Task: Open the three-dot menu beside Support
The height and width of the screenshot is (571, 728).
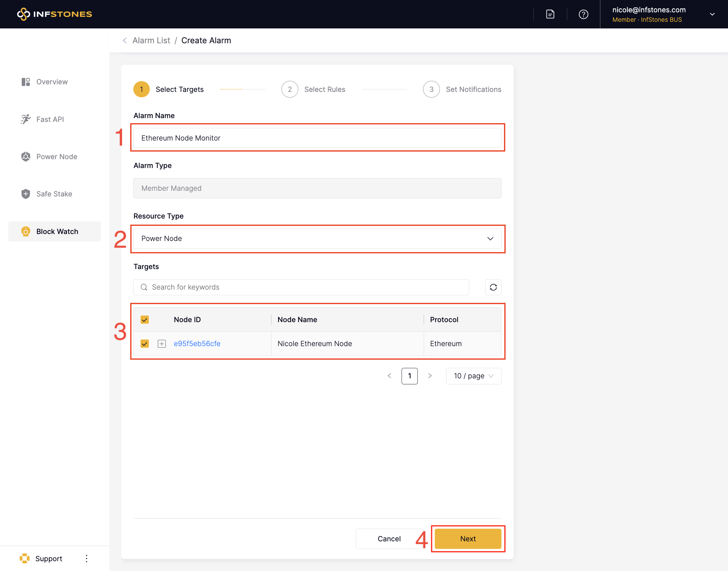Action: click(x=87, y=558)
